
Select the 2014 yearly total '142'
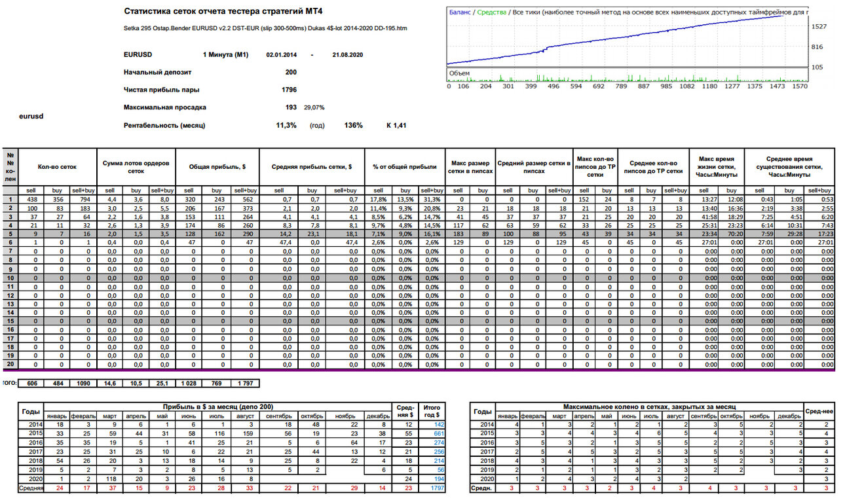pos(433,424)
